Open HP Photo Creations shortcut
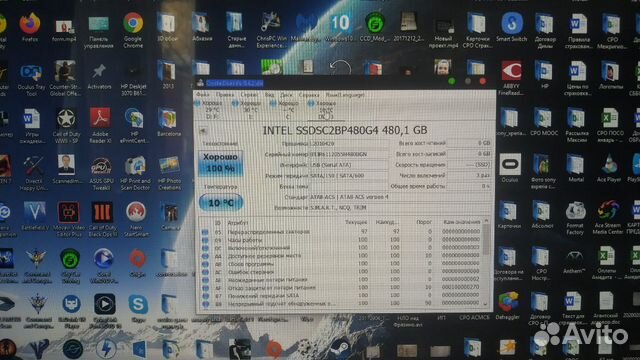640x360 pixels. point(169,173)
